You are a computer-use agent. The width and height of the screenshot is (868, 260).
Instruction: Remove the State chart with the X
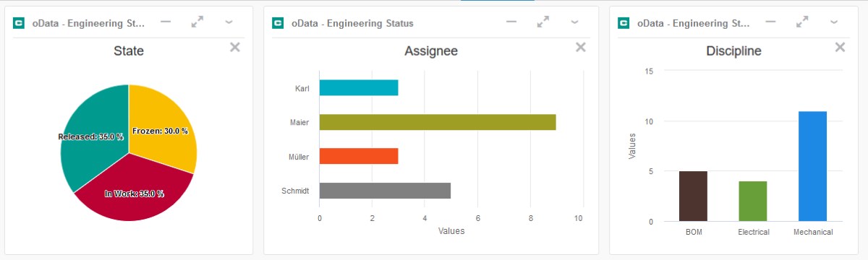(x=234, y=47)
